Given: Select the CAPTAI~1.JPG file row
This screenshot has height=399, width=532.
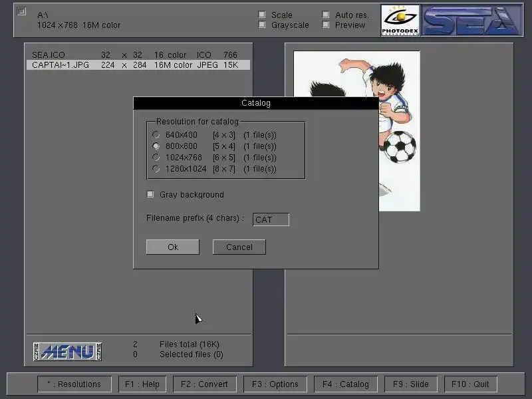Looking at the screenshot, I should click(138, 65).
